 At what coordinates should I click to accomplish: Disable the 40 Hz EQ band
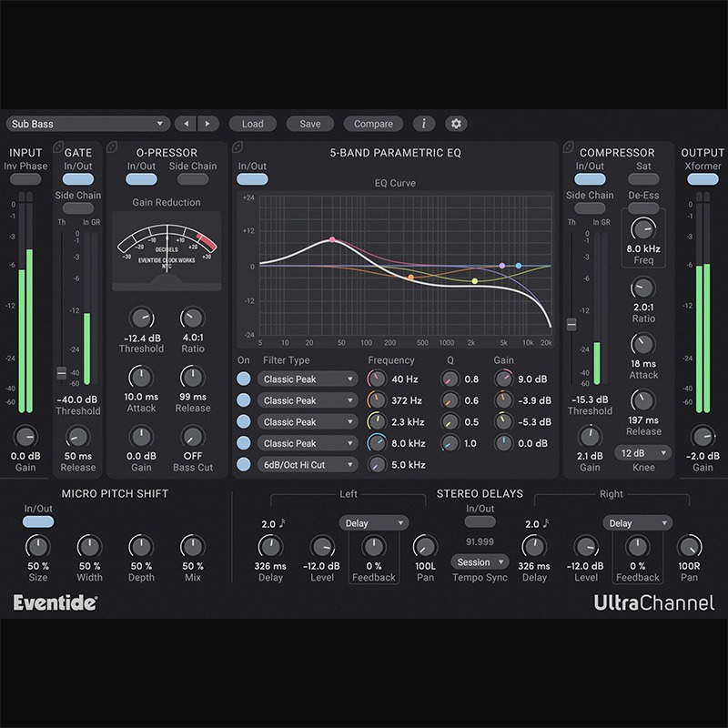click(243, 379)
